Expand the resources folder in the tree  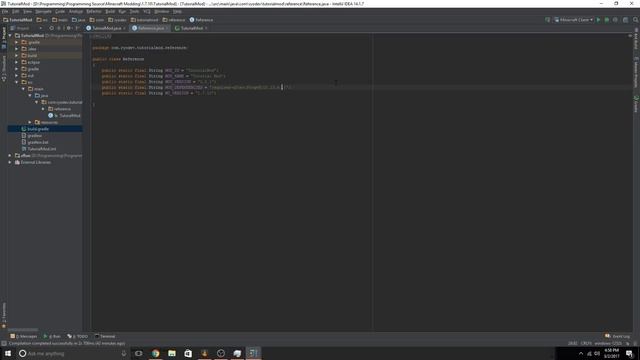pyautogui.click(x=30, y=122)
